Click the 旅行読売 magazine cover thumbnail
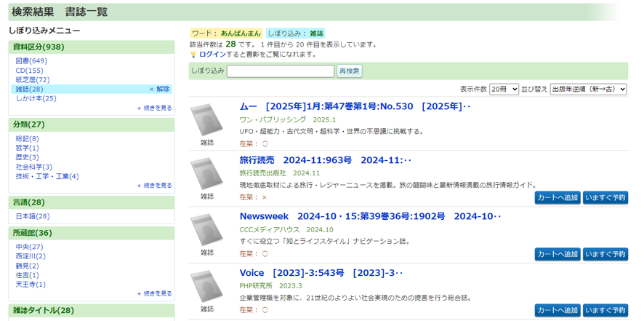644x321 pixels. tap(207, 174)
